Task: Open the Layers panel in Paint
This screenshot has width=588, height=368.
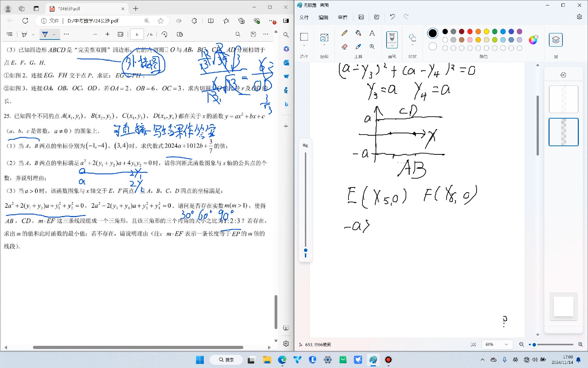Action: [x=556, y=40]
